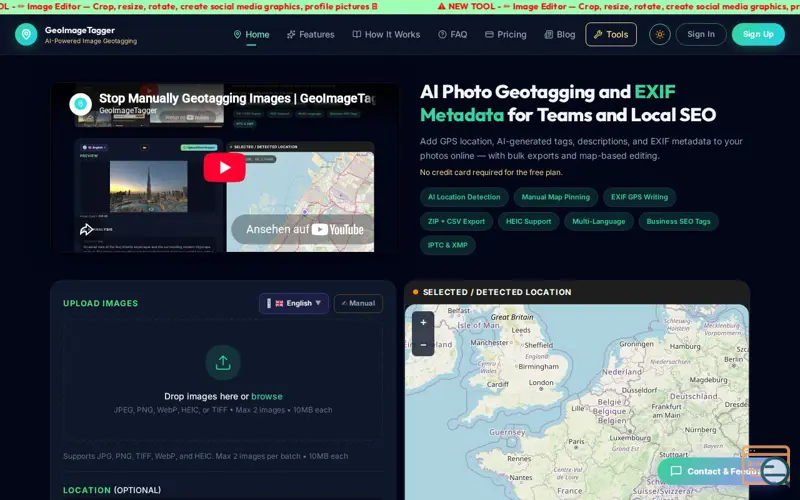The width and height of the screenshot is (800, 500).
Task: Click the HEIC Support tag
Action: (529, 221)
